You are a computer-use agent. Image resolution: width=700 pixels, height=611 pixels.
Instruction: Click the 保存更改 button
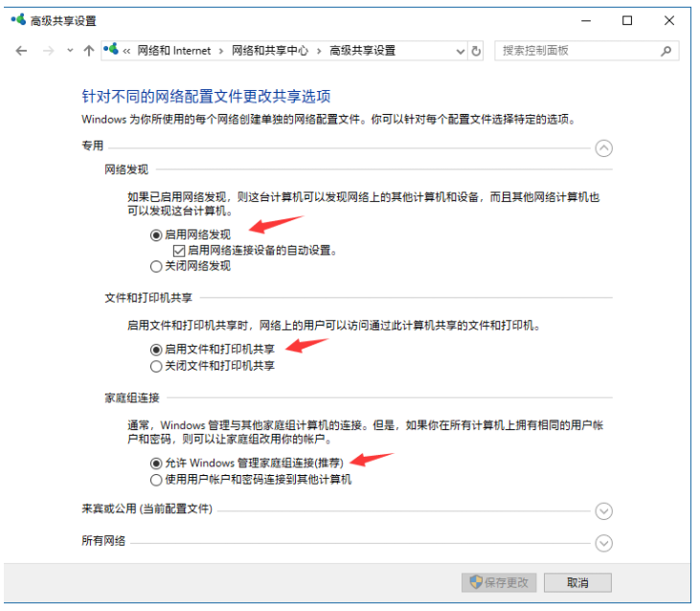pyautogui.click(x=499, y=582)
